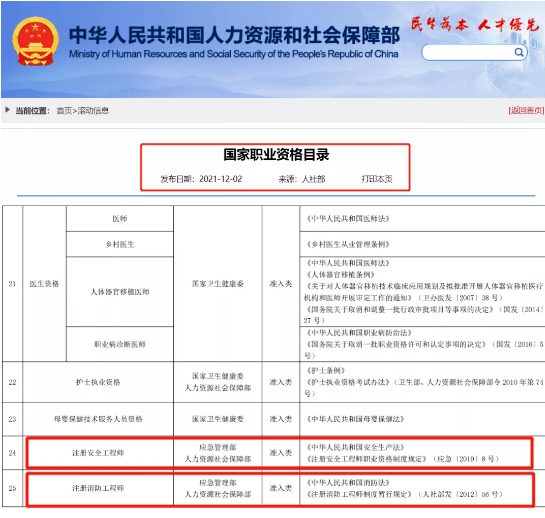Click the site title 中华人民共和国人力资源和社会保障部
The height and width of the screenshot is (518, 545).
(234, 35)
